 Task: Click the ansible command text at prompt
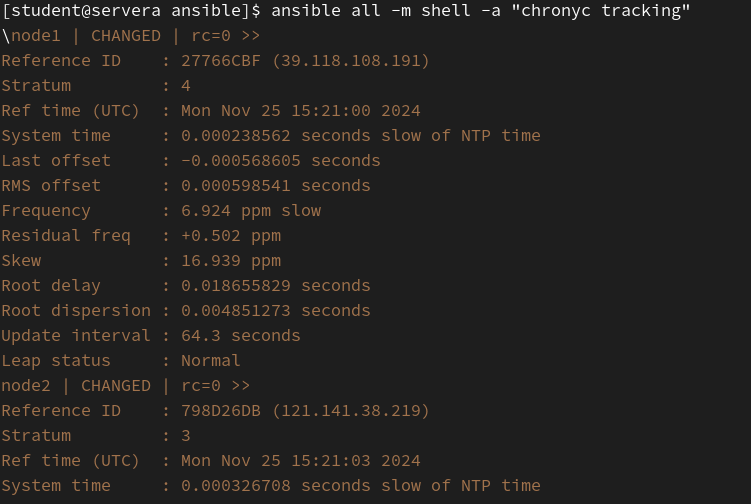click(481, 11)
